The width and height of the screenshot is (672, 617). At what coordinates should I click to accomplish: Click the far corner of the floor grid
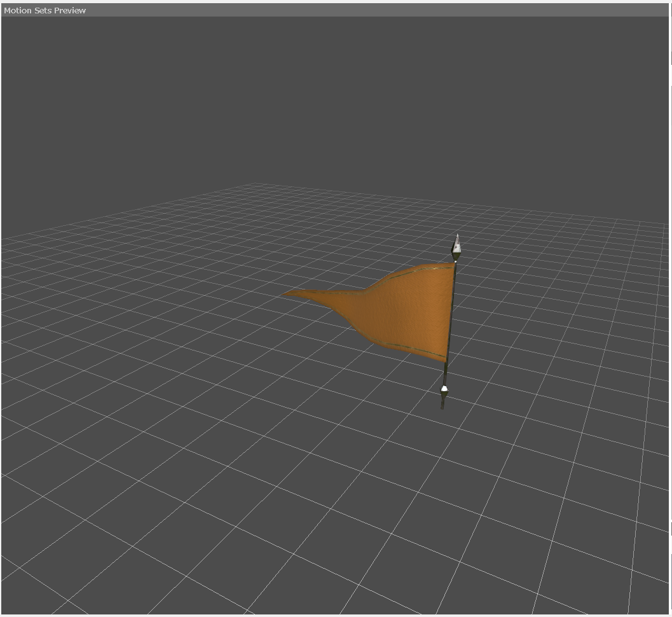256,184
